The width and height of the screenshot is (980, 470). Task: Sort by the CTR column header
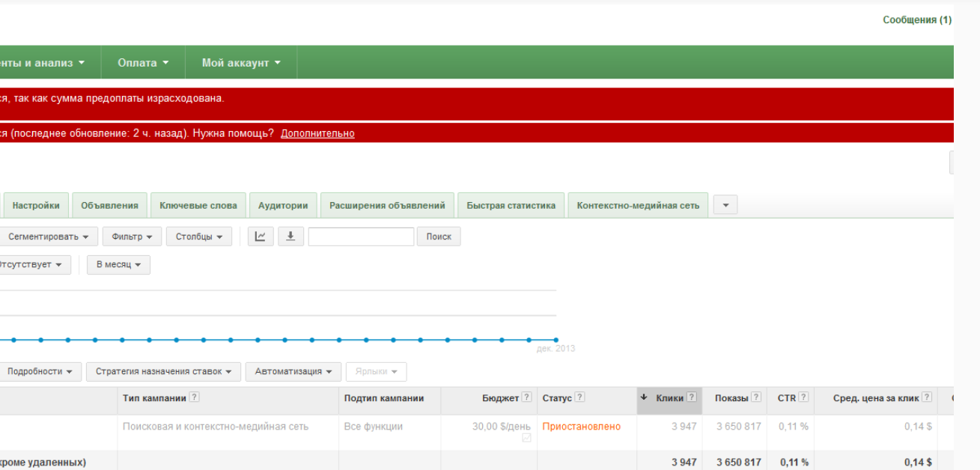point(787,398)
